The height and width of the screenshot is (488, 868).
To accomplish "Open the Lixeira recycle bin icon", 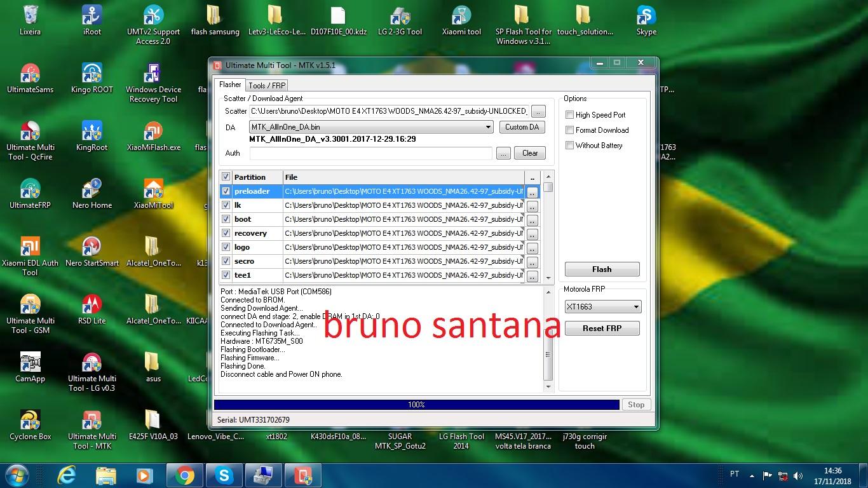I will 30,20.
